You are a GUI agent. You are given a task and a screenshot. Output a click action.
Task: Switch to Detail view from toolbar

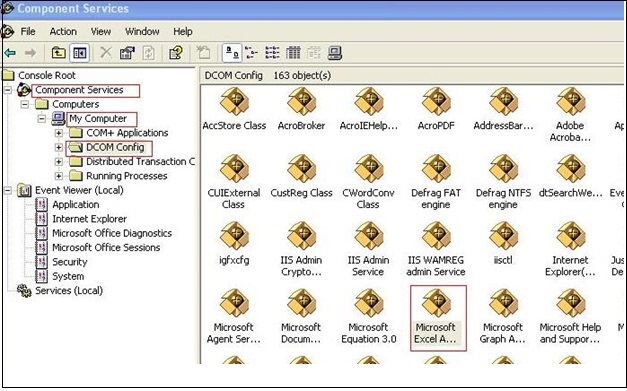point(293,53)
